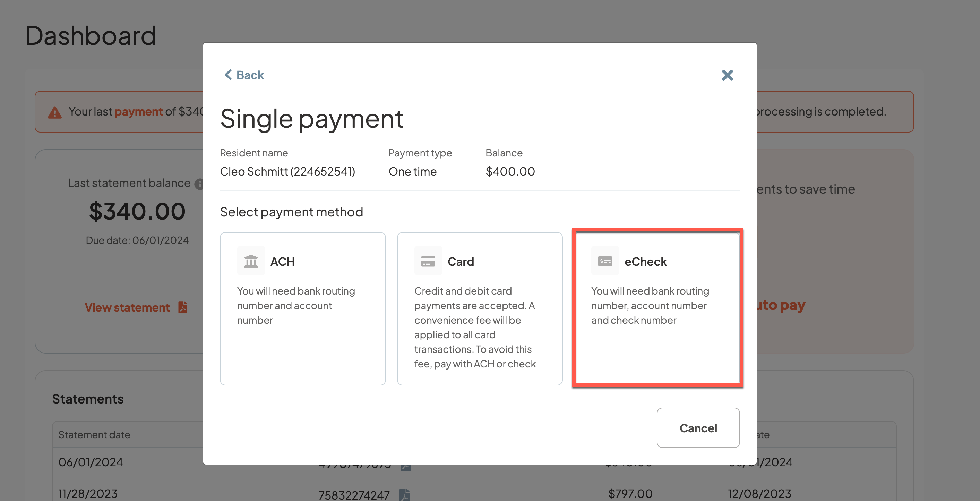Viewport: 980px width, 501px height.
Task: Open PDF for statement 75832274247
Action: coord(405,494)
